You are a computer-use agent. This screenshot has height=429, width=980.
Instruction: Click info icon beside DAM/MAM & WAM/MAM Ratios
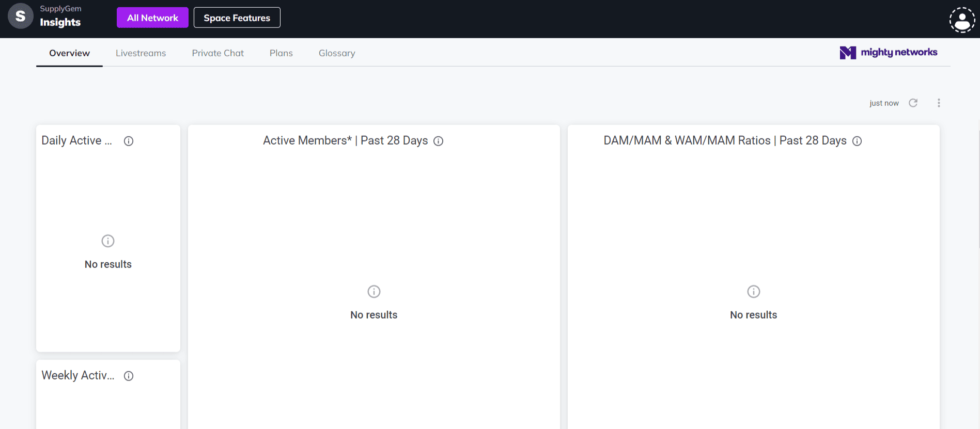(x=857, y=141)
